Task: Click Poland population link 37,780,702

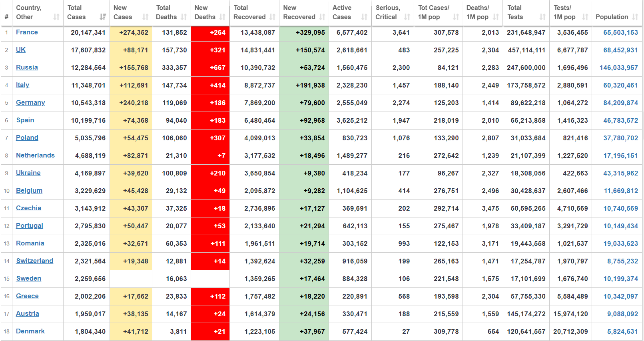Action: 621,138
